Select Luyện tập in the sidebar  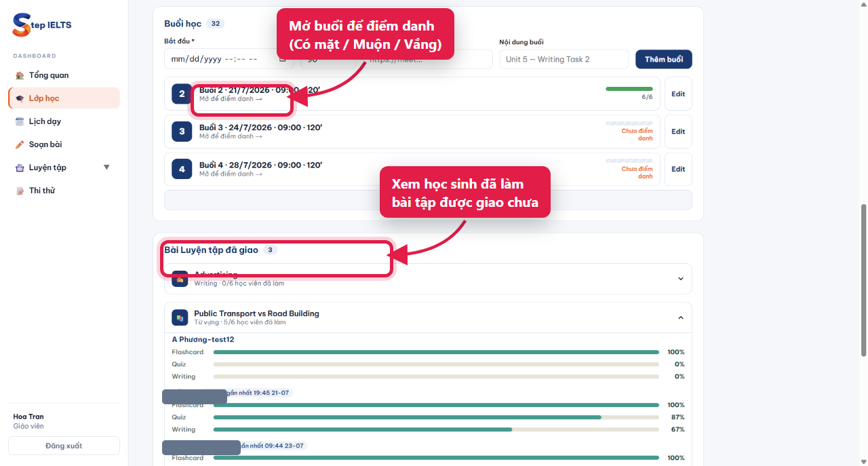tap(64, 168)
